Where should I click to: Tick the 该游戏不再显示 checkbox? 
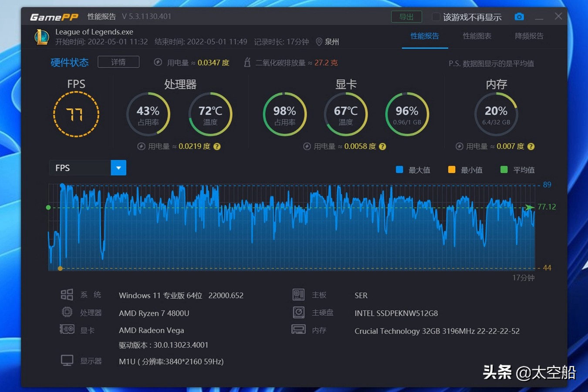[x=436, y=17]
